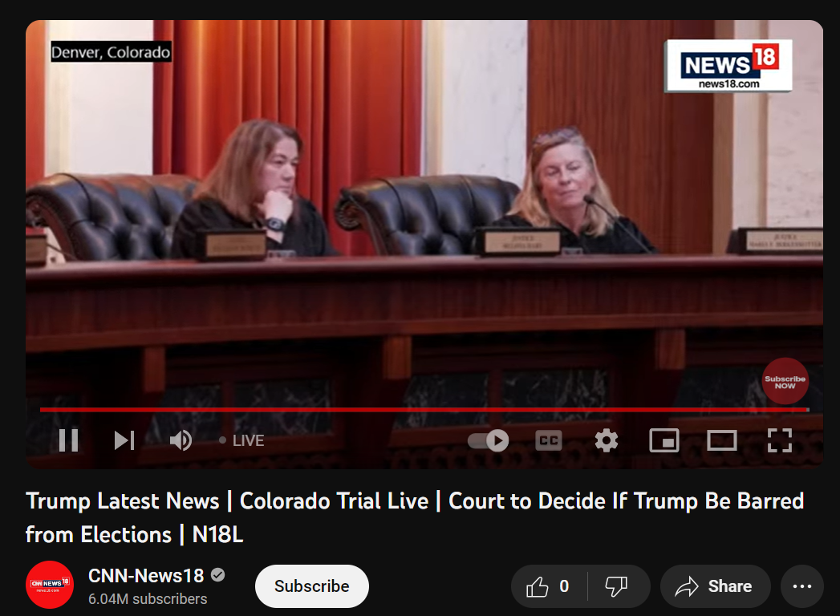Open the CNN-News18 channel name link

pos(146,575)
